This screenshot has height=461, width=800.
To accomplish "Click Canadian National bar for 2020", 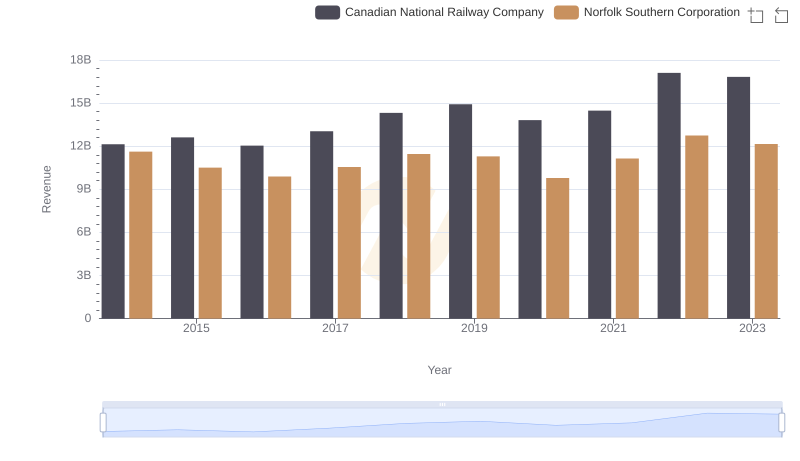I will [530, 219].
